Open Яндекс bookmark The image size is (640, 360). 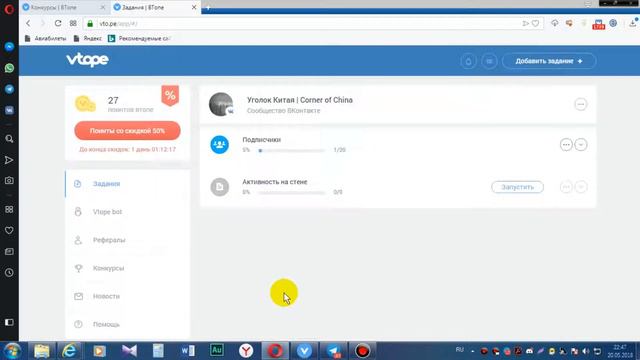click(x=88, y=38)
